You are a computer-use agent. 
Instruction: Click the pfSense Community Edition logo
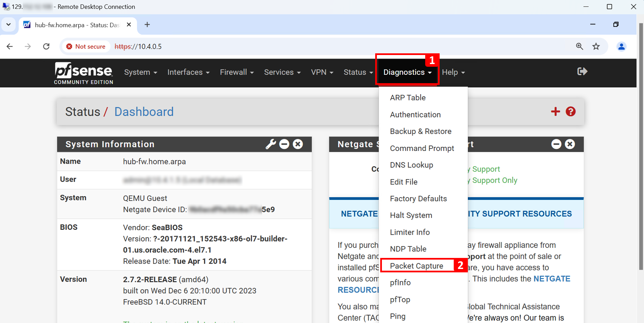(x=84, y=73)
